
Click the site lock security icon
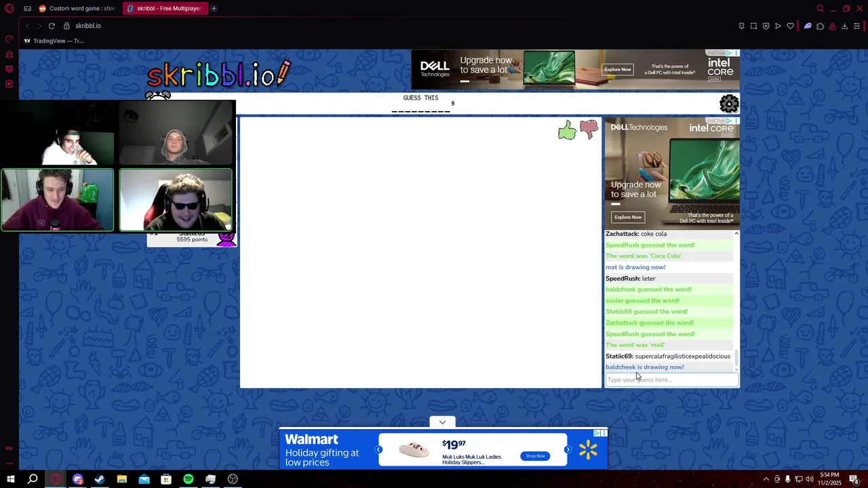tap(66, 26)
